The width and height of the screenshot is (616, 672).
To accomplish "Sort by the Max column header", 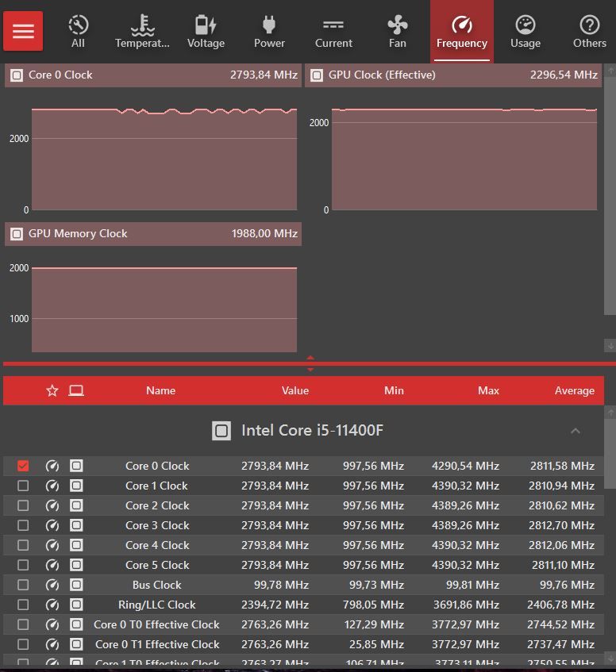I will point(489,390).
